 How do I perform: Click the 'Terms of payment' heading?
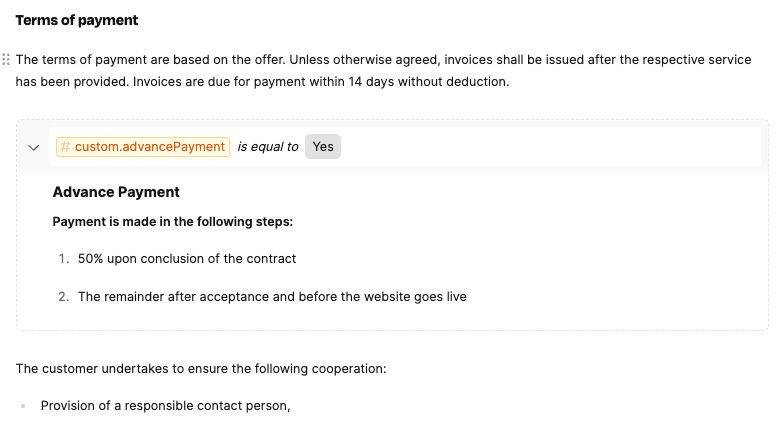click(x=77, y=20)
